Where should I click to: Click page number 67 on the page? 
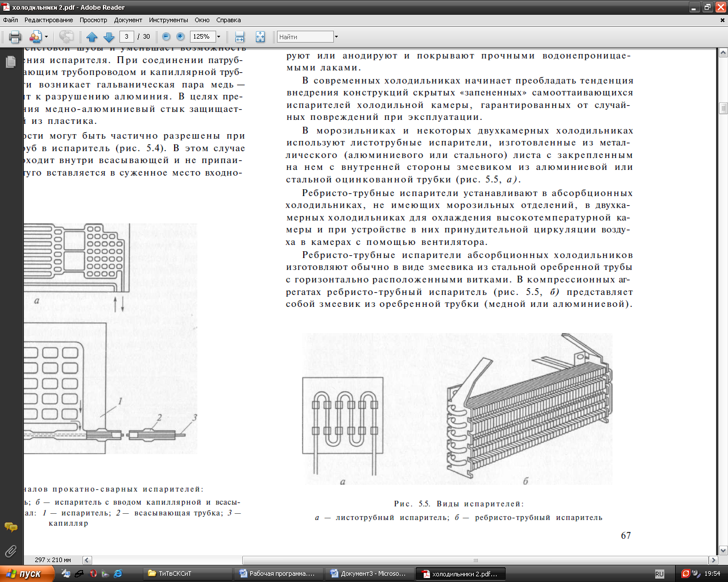point(626,535)
